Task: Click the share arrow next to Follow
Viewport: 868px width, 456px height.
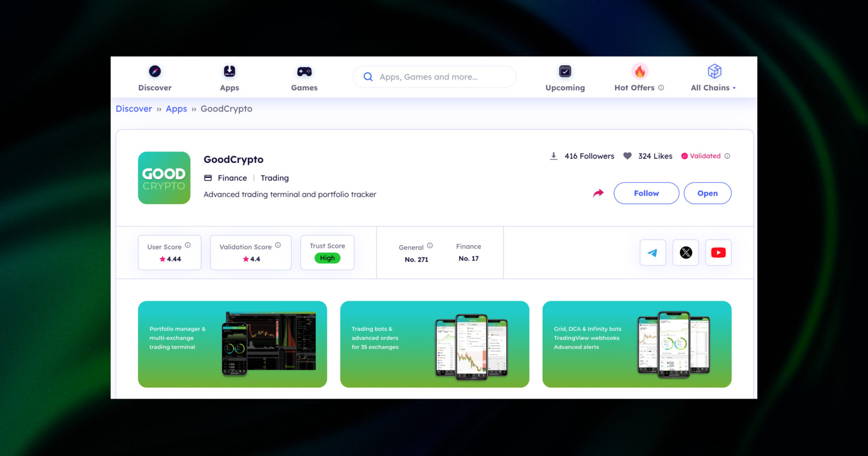Action: click(598, 193)
